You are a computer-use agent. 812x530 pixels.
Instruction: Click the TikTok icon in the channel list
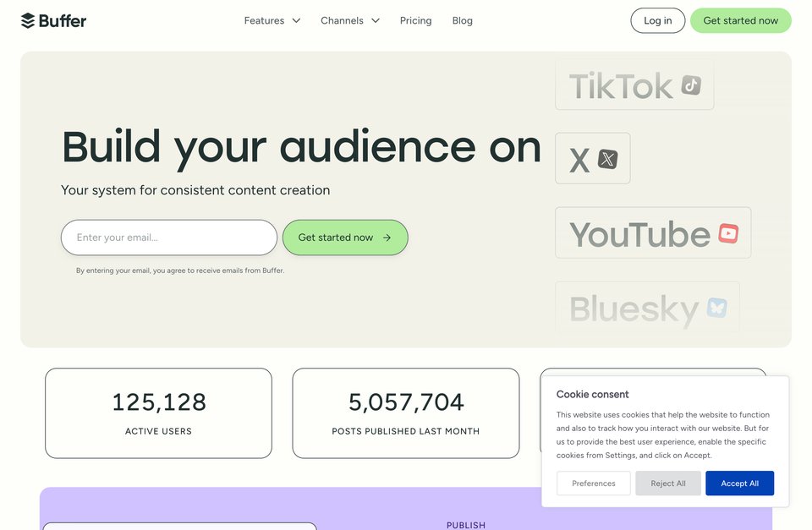(x=691, y=85)
